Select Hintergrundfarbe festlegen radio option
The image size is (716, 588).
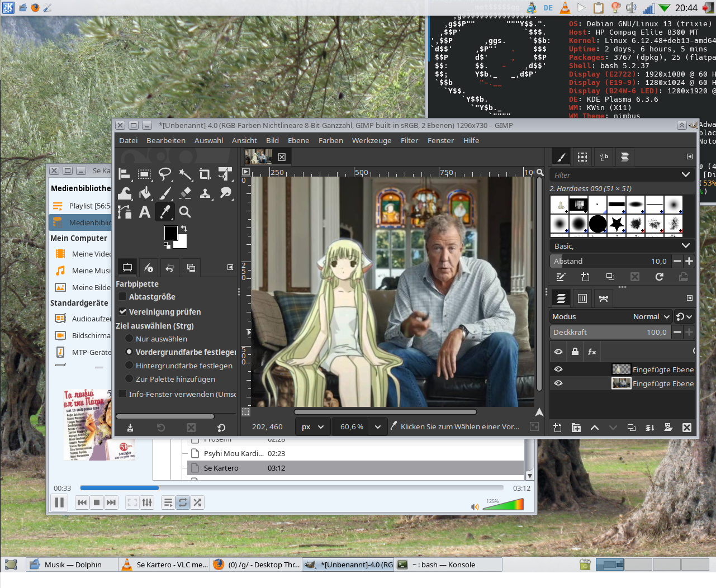point(129,366)
